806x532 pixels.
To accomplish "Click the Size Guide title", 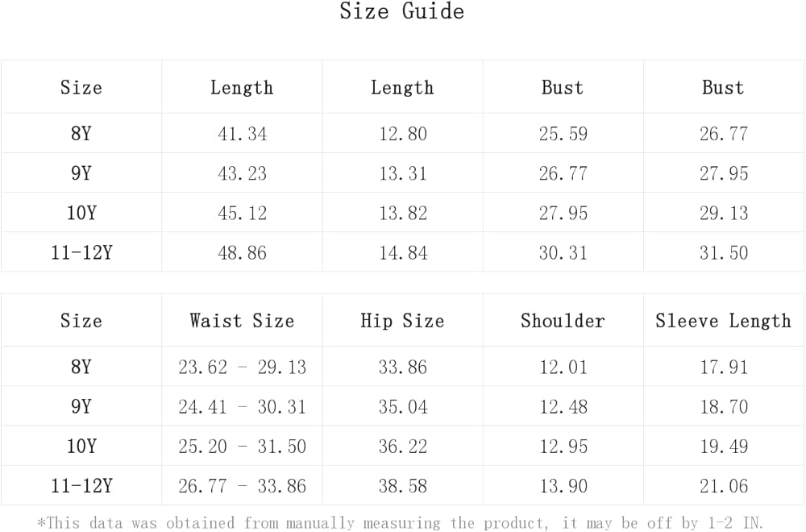I will [401, 11].
